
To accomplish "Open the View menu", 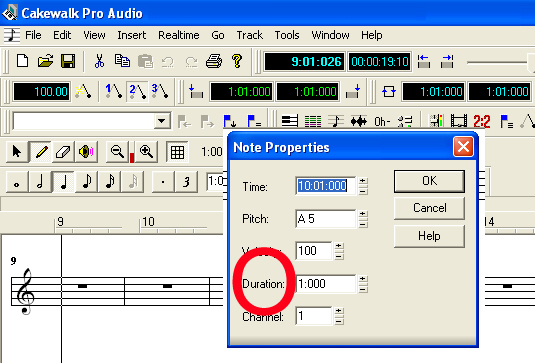I will click(94, 35).
